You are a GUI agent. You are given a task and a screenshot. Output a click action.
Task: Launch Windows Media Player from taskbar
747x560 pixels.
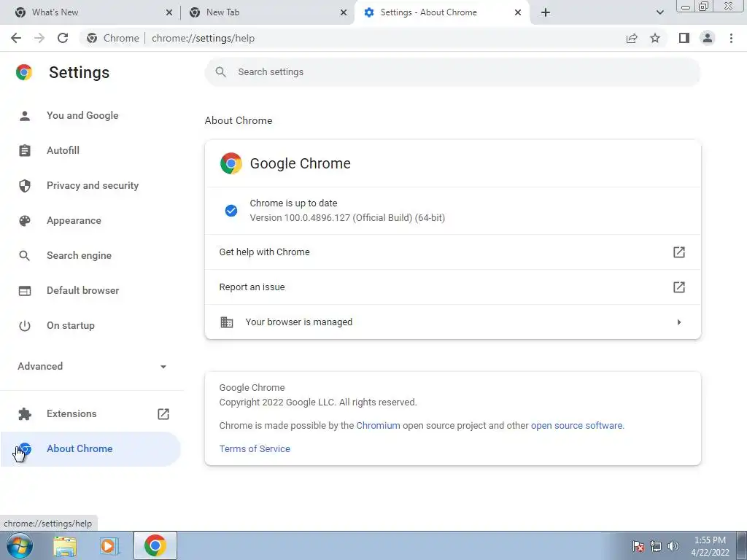[x=109, y=546]
